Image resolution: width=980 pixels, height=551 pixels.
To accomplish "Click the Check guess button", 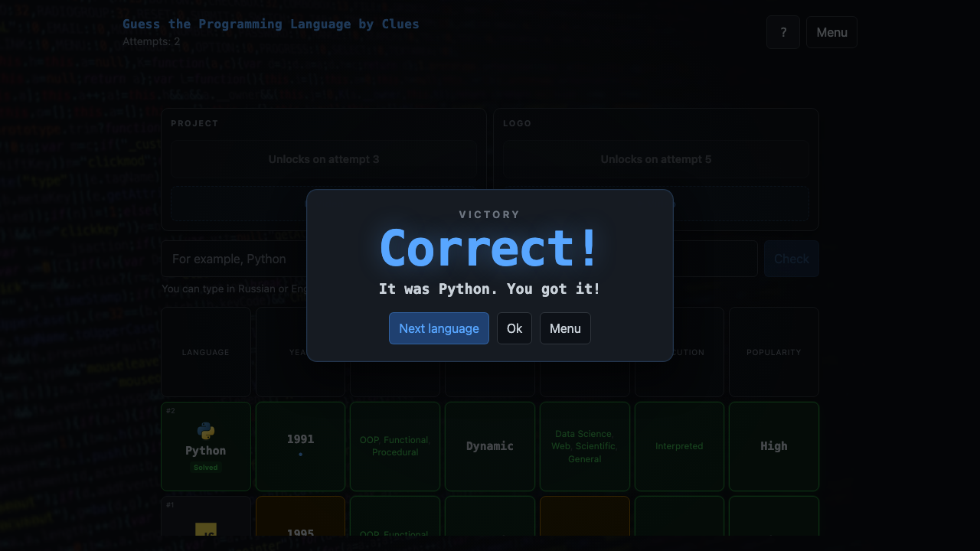I will [x=792, y=259].
